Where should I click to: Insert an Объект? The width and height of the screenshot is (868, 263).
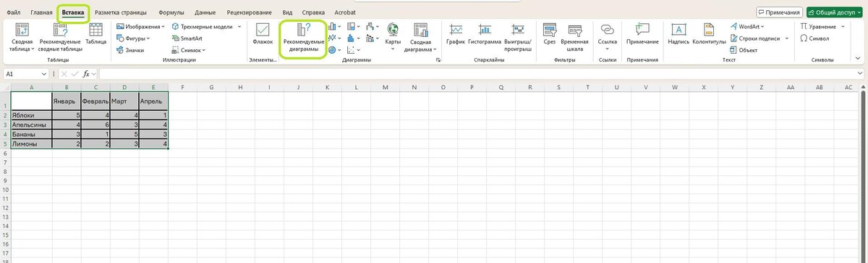click(x=743, y=50)
